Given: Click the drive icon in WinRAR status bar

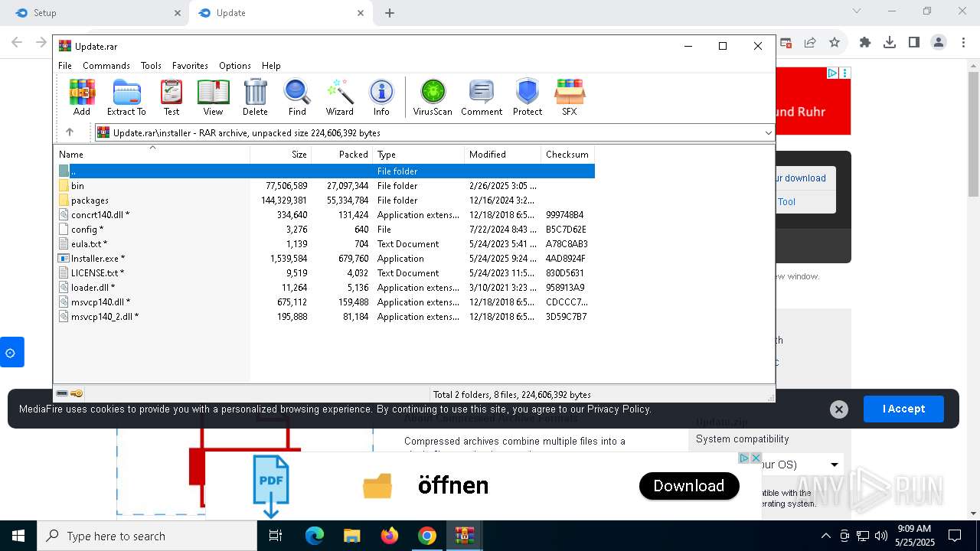Looking at the screenshot, I should (62, 393).
